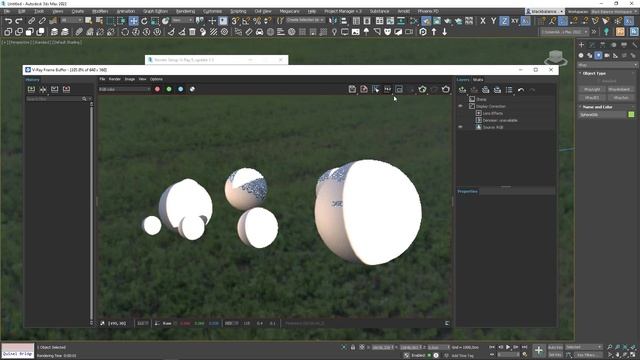Open Render menu in V-Ray Frame Buffer

[x=115, y=79]
